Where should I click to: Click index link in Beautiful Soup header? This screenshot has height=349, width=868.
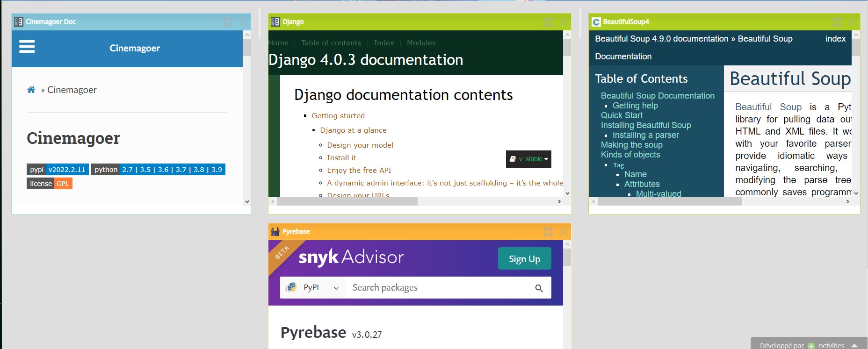point(835,39)
